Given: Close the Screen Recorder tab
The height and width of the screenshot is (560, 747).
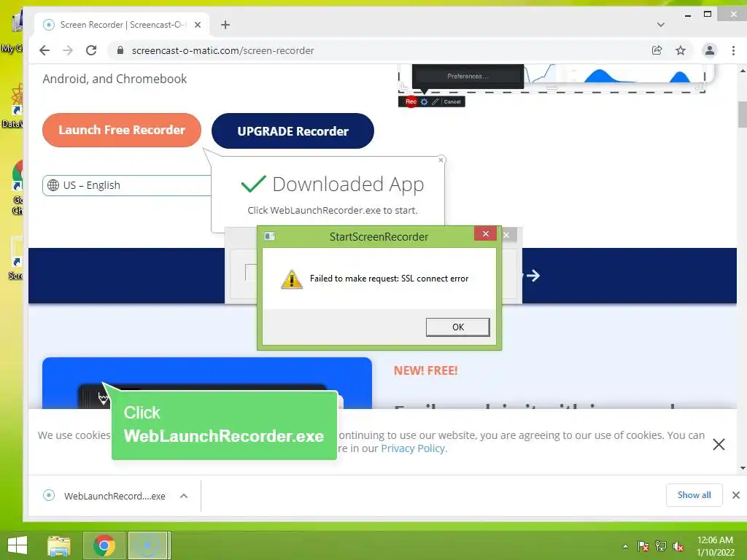Looking at the screenshot, I should pos(198,25).
